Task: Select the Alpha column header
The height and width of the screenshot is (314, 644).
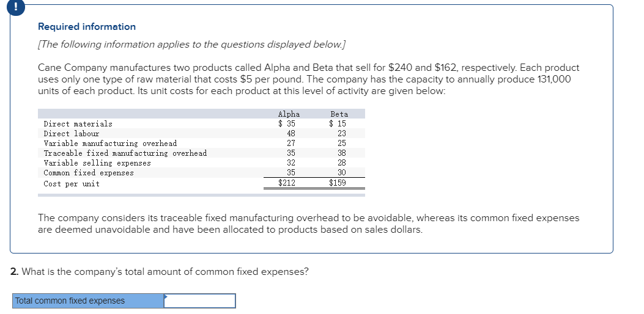Action: [x=289, y=114]
